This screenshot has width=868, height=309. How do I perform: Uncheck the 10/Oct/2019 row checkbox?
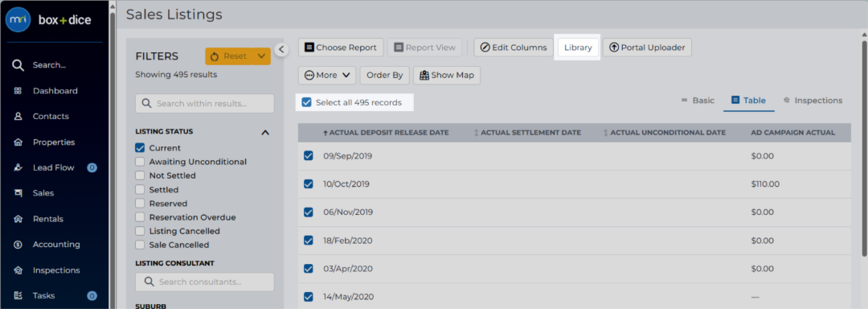pyautogui.click(x=309, y=183)
